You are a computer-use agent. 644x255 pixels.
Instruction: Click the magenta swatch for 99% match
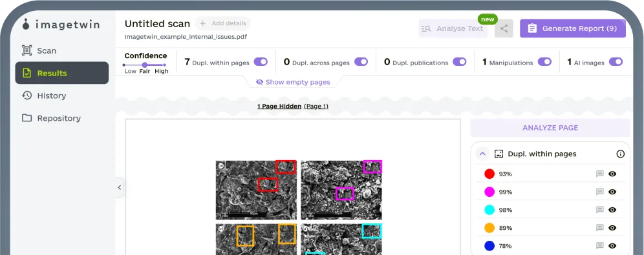click(489, 192)
